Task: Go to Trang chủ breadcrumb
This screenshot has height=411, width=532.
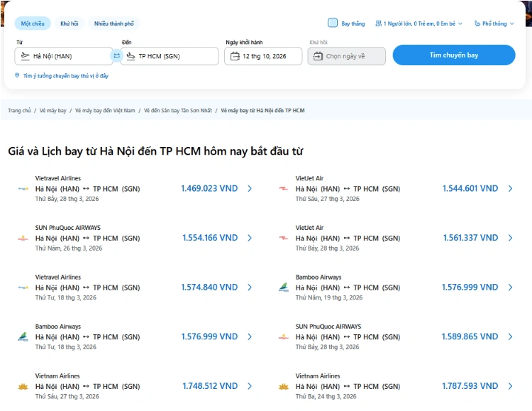Action: 19,111
